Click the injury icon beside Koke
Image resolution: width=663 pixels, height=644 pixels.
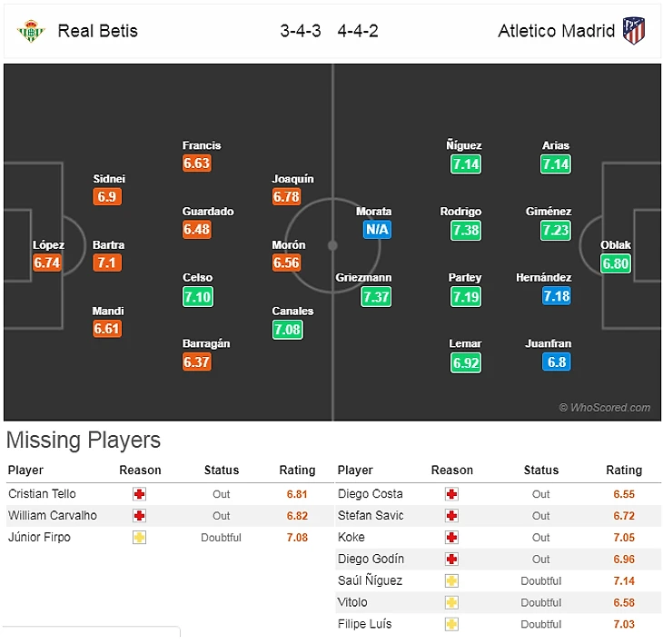point(451,538)
